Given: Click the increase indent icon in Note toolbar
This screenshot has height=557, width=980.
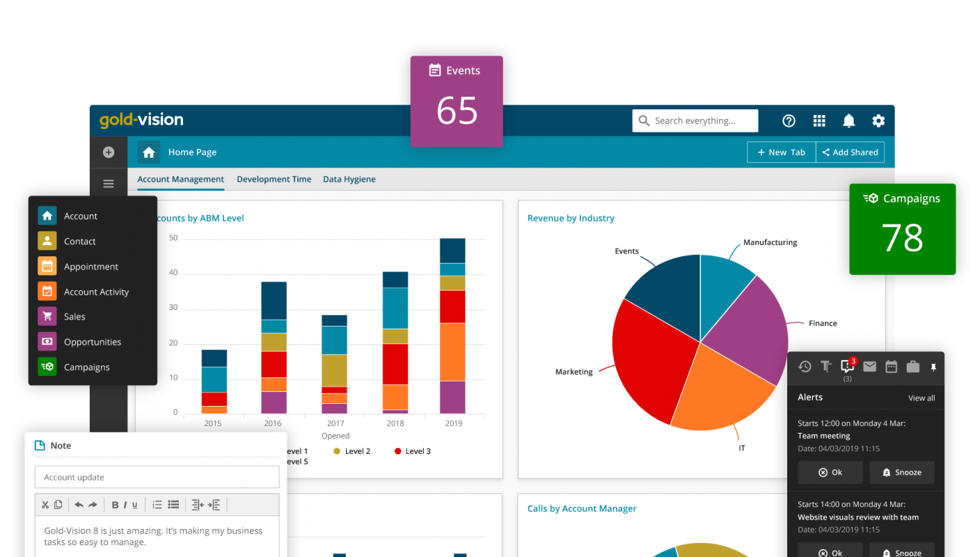Looking at the screenshot, I should (x=214, y=505).
